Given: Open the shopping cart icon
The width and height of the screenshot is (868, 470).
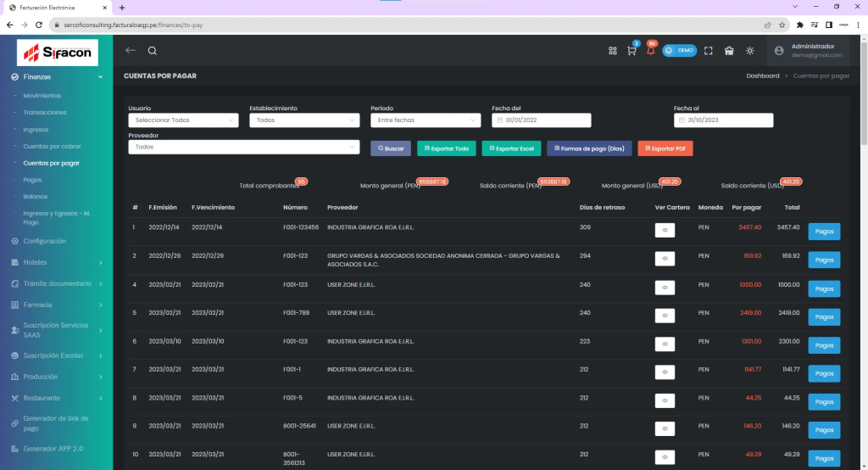Looking at the screenshot, I should point(632,51).
